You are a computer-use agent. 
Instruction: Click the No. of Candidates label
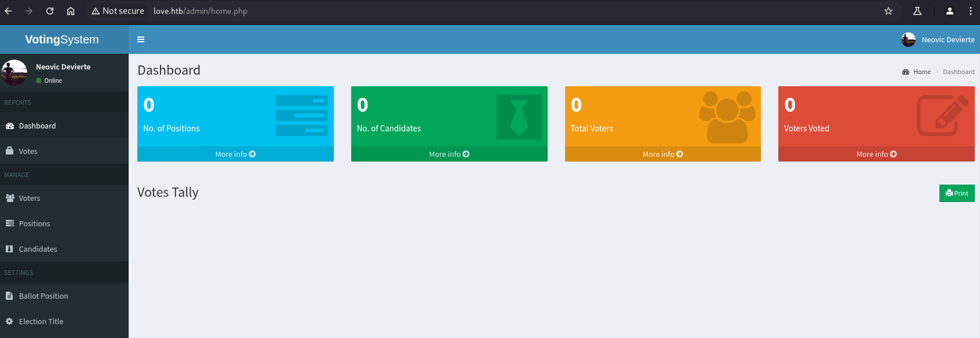click(x=389, y=128)
